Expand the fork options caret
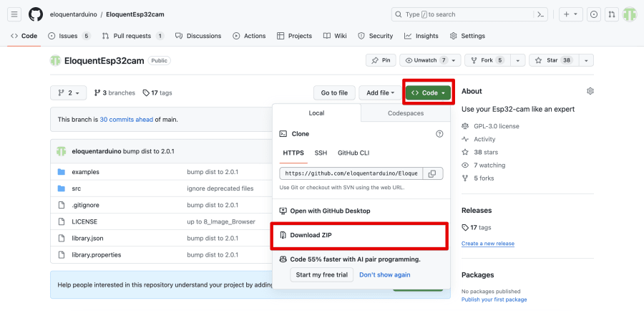 pos(517,60)
